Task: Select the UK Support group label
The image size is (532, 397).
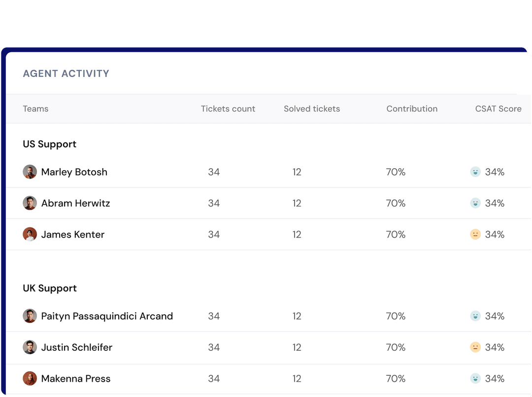Action: [49, 288]
